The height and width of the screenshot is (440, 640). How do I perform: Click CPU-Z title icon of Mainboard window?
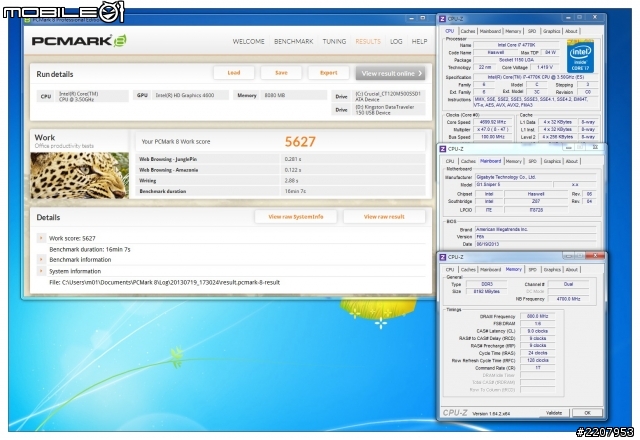click(442, 149)
